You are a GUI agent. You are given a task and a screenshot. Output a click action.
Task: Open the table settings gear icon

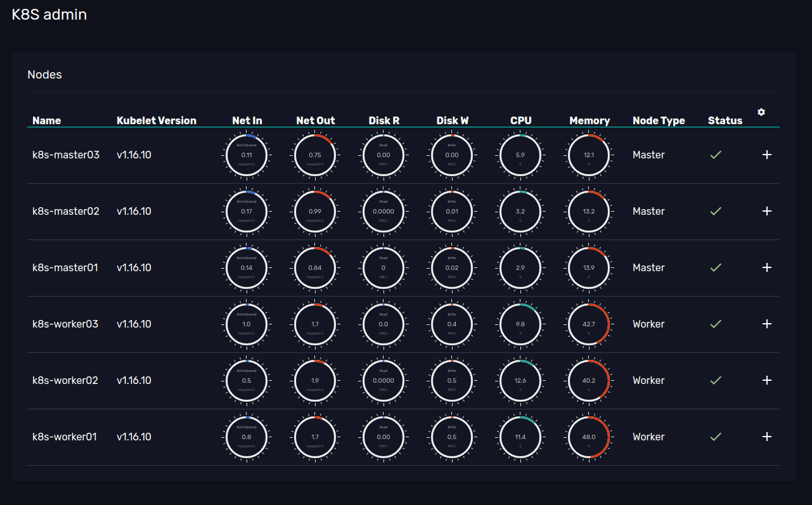tap(761, 112)
